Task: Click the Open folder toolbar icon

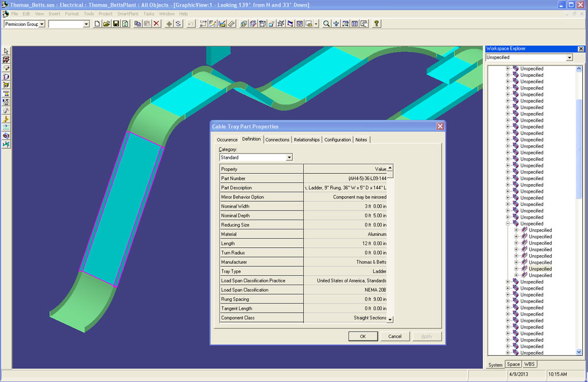Action: [106, 24]
